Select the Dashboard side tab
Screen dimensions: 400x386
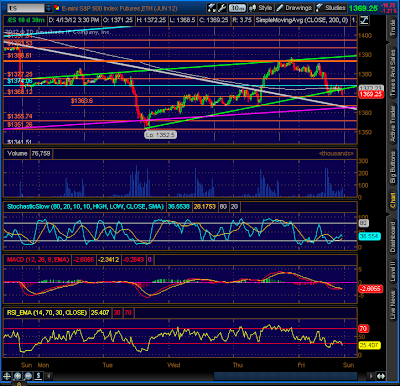point(393,236)
